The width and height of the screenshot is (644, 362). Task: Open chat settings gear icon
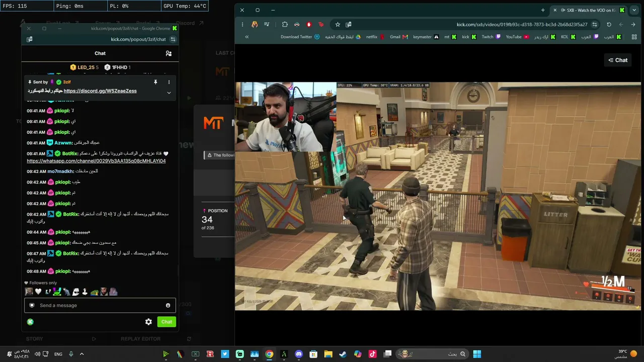pyautogui.click(x=148, y=322)
